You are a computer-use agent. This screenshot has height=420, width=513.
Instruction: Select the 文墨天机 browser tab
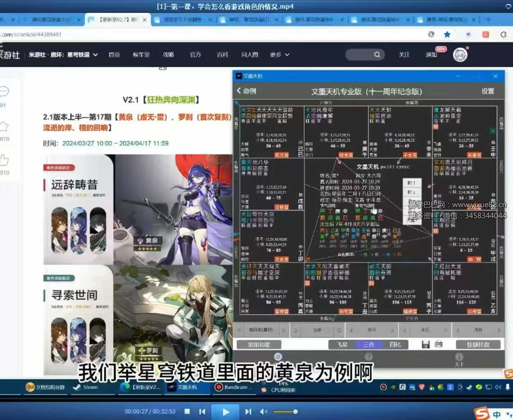click(188, 387)
